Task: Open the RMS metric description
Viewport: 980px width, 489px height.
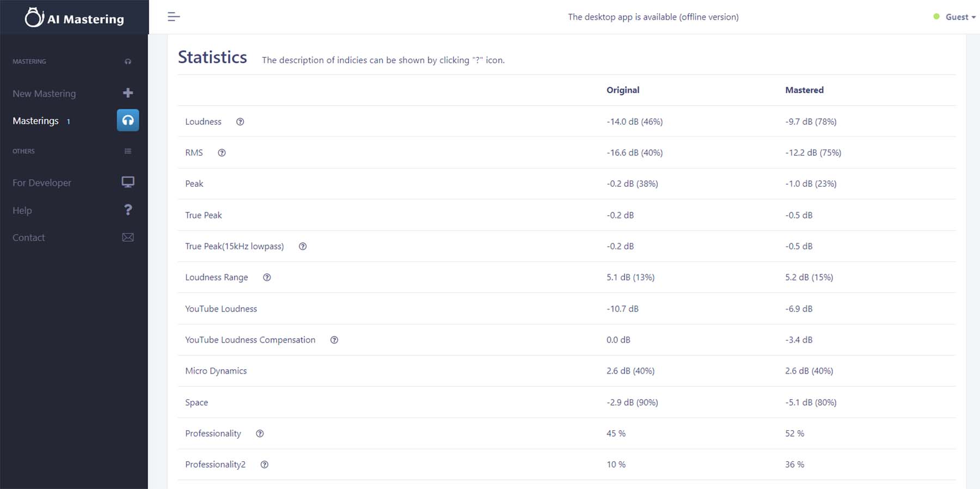Action: [x=222, y=153]
